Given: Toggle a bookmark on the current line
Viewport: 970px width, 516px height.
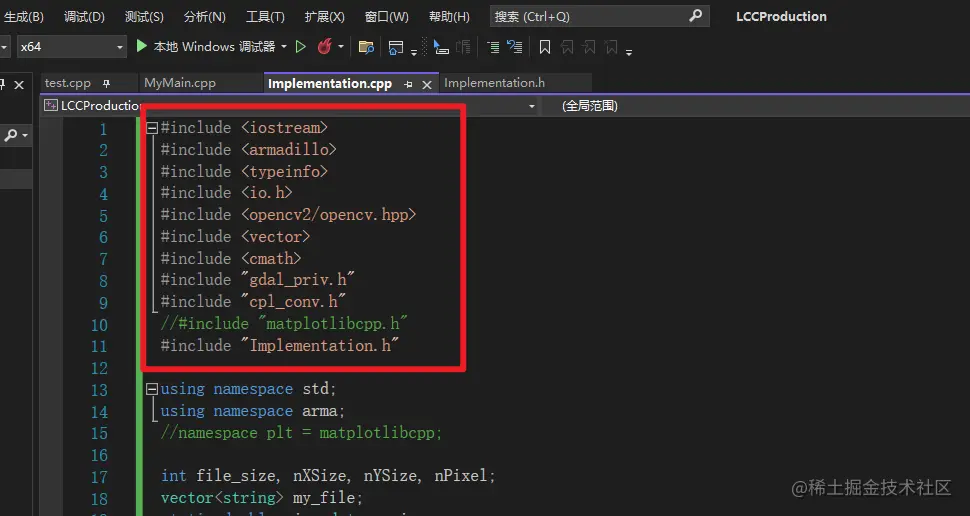Looking at the screenshot, I should point(545,47).
